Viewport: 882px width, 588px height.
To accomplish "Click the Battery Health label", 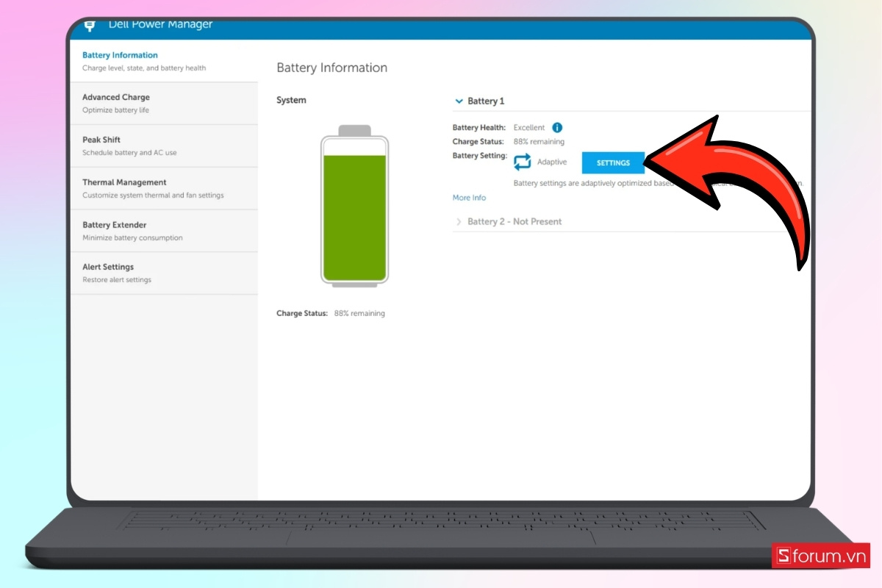I will [479, 128].
